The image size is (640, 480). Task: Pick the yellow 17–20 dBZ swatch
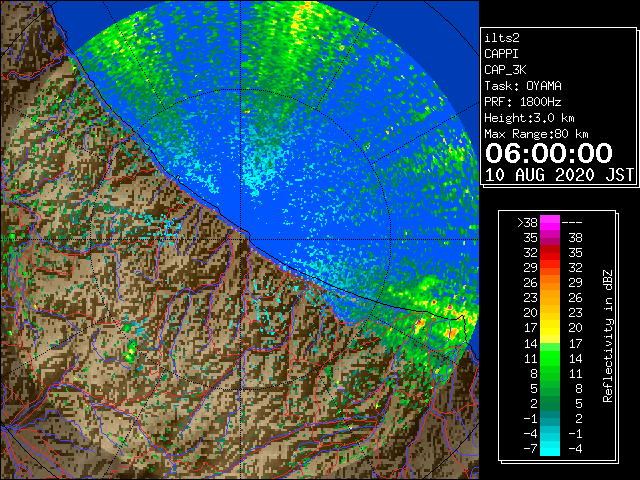tap(550, 328)
